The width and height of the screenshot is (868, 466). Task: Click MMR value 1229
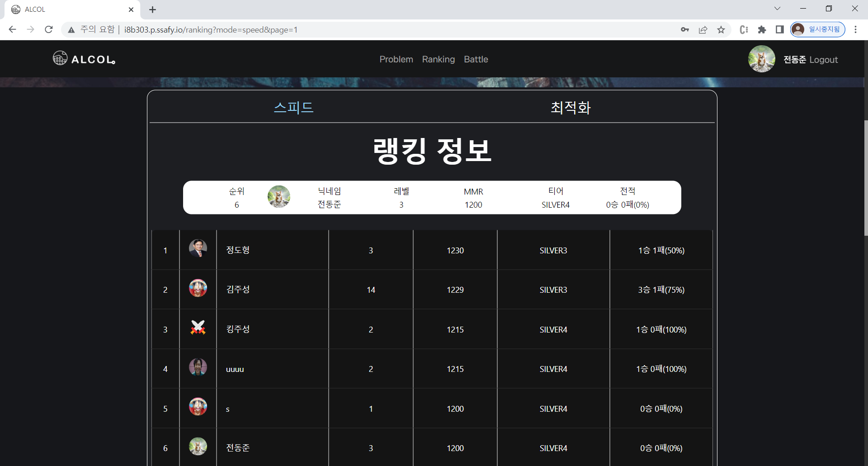[455, 290]
